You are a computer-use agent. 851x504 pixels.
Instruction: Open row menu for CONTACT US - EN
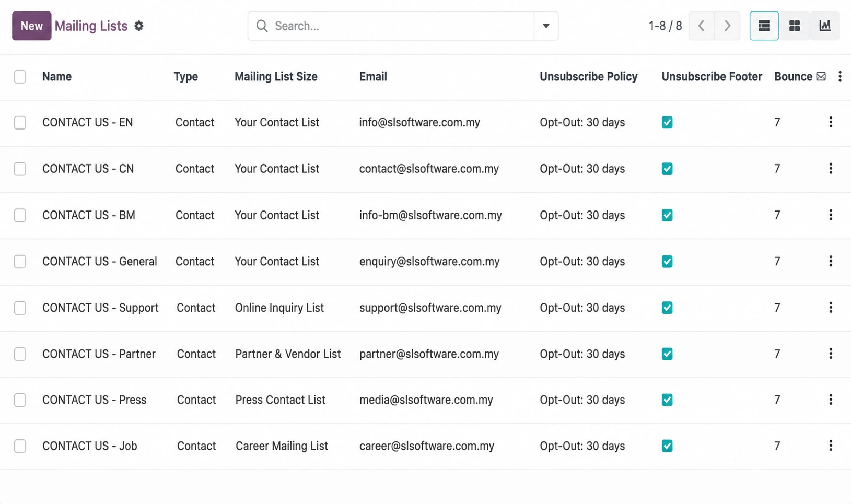831,122
